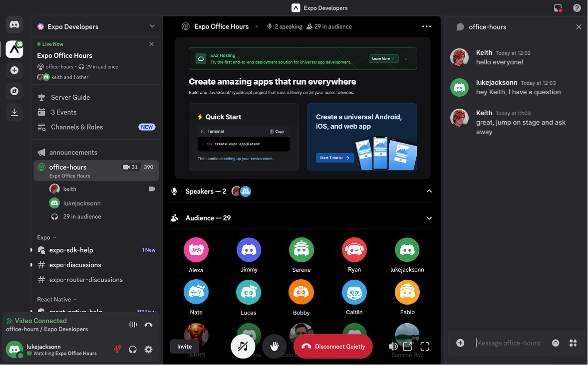Viewport: 588px width, 365px height.
Task: Open Caitlin's audience avatar
Action: click(x=354, y=292)
